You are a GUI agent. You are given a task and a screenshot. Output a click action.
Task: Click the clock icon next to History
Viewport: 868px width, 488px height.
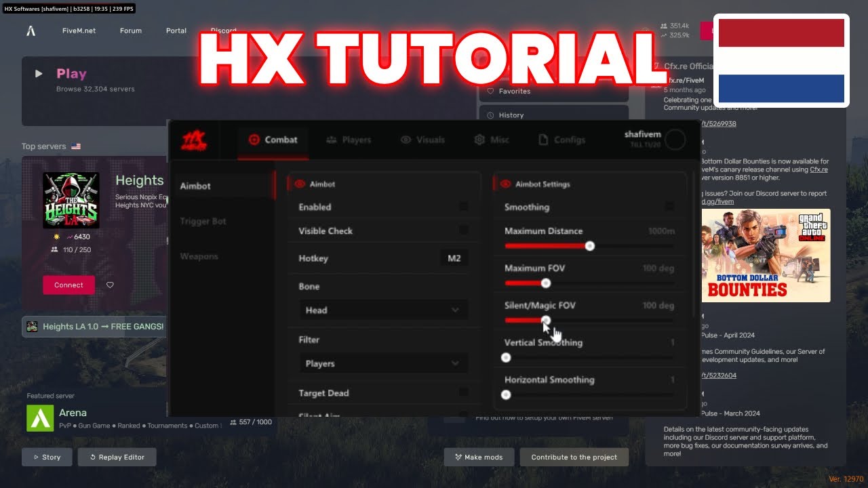[x=491, y=115]
